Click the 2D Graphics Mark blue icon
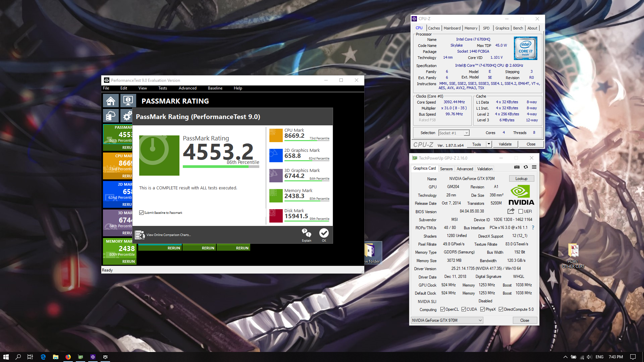Viewport: 644px width, 362px height. (276, 156)
